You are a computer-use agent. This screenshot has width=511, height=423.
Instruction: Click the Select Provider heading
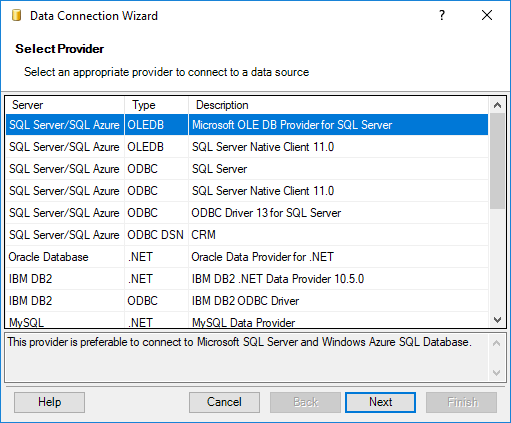click(x=59, y=49)
